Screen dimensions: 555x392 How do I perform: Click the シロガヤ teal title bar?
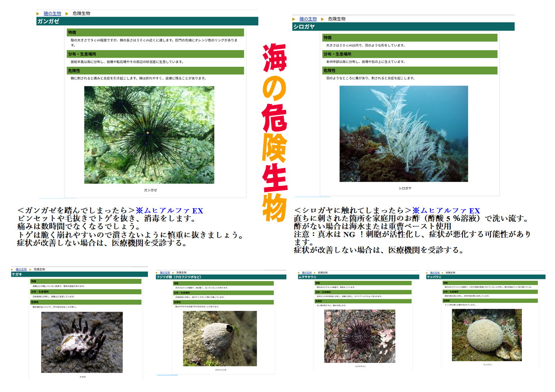[403, 27]
